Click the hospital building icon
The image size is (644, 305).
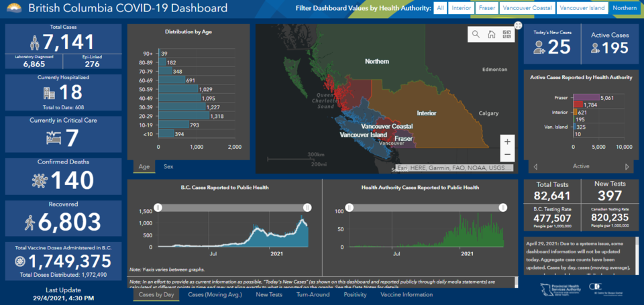(x=49, y=93)
